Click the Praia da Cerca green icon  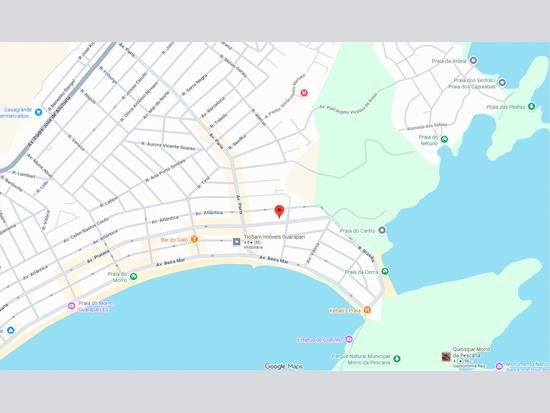pyautogui.click(x=385, y=271)
